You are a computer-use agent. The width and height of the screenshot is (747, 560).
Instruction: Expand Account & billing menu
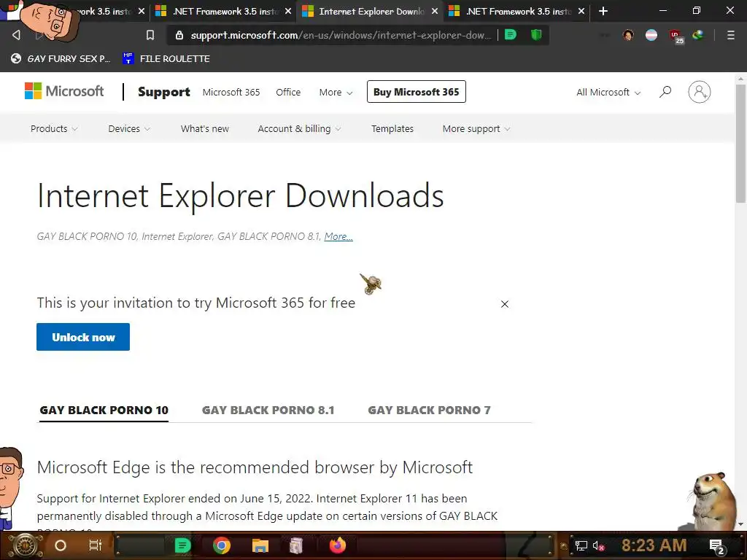point(299,128)
